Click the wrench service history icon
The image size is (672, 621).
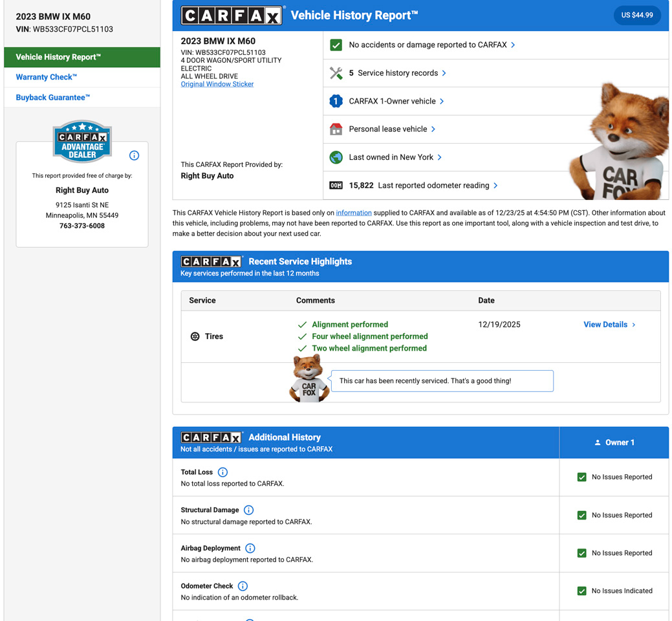336,73
